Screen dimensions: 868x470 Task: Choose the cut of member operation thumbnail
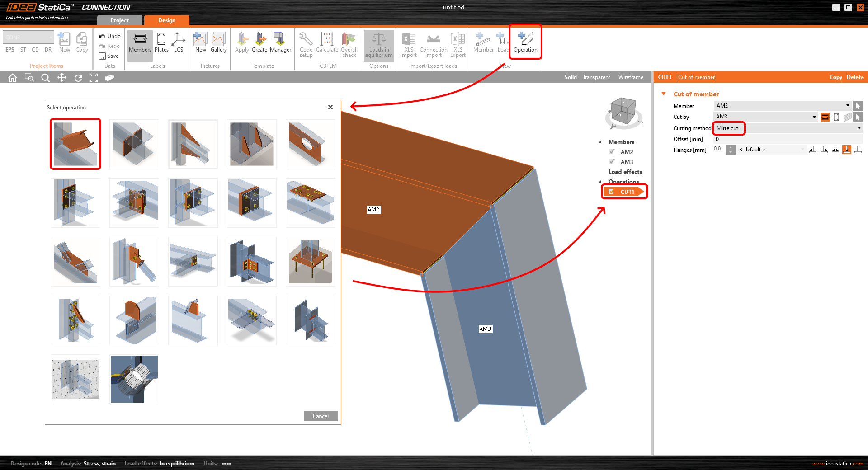point(75,144)
